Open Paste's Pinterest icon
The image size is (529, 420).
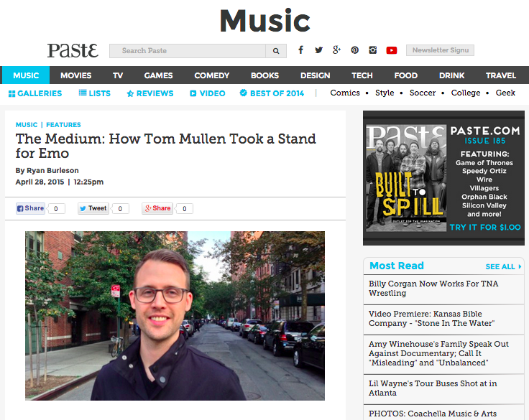coord(354,50)
